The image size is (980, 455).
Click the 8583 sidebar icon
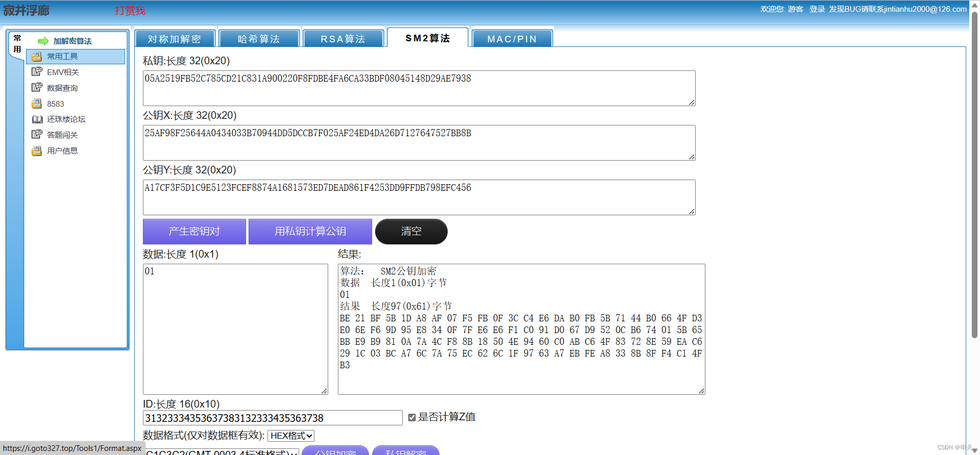click(x=37, y=104)
